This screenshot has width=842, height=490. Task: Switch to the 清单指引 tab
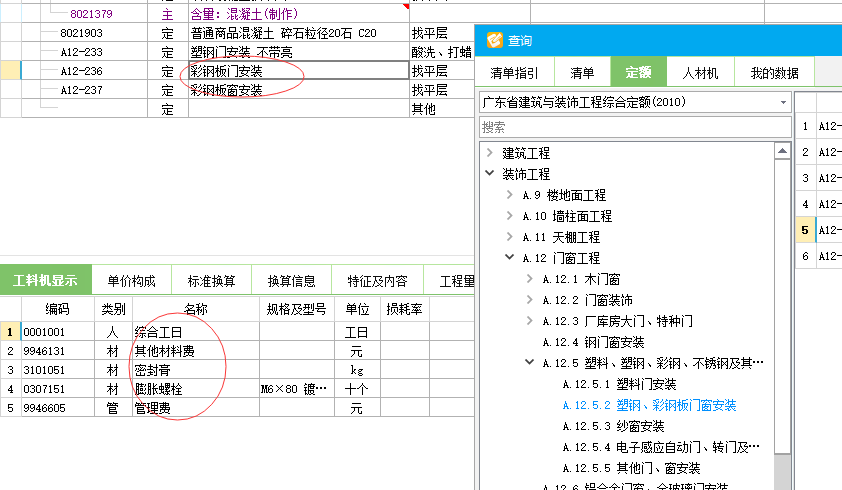(514, 73)
